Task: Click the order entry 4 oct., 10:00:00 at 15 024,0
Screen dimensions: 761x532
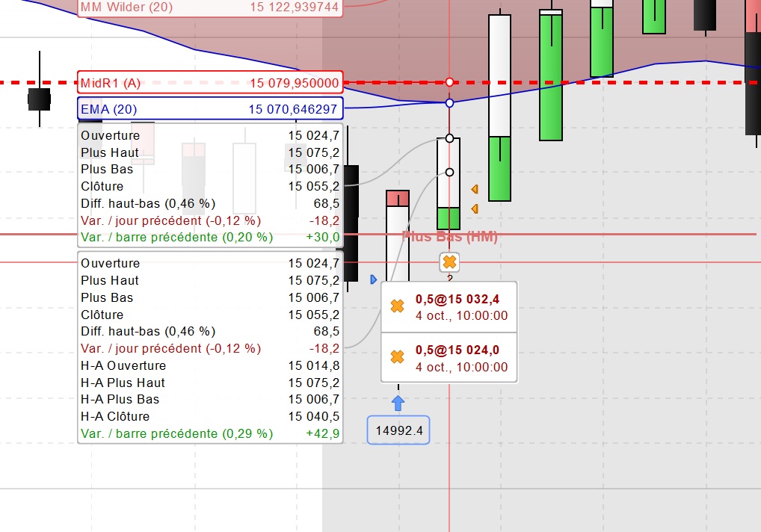Action: (449, 358)
